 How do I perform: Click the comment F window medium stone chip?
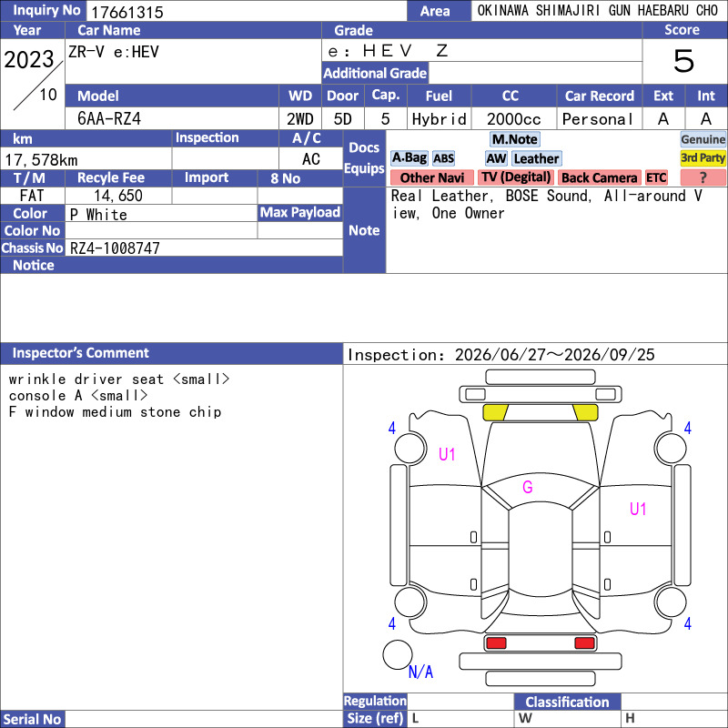pos(115,412)
